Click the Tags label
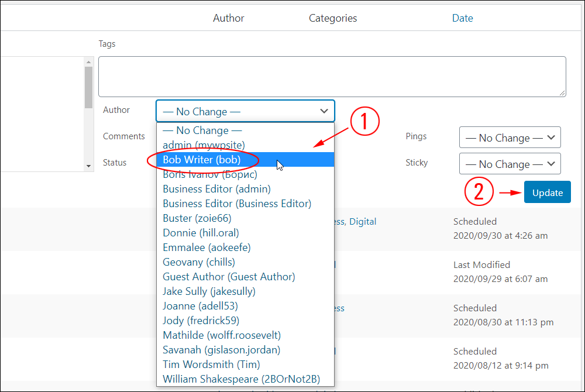Viewport: 585px width, 392px height. tap(106, 44)
